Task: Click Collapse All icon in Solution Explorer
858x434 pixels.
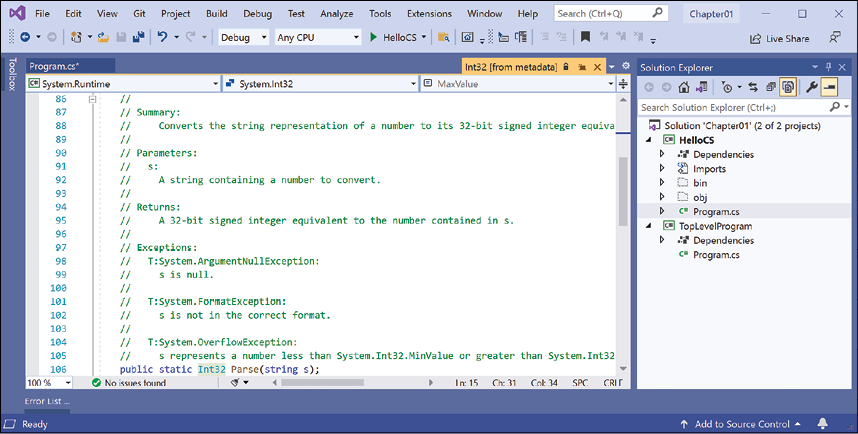Action: 770,87
